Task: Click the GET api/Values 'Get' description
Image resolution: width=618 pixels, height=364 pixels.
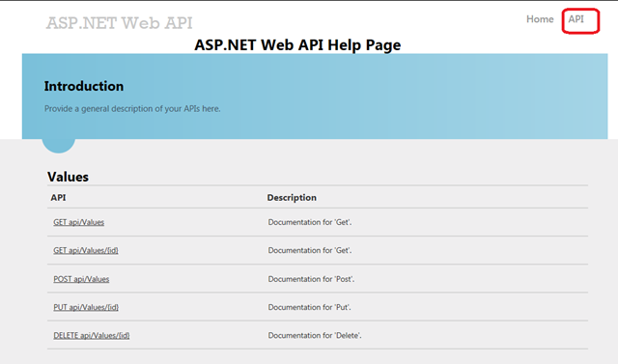Action: click(310, 222)
